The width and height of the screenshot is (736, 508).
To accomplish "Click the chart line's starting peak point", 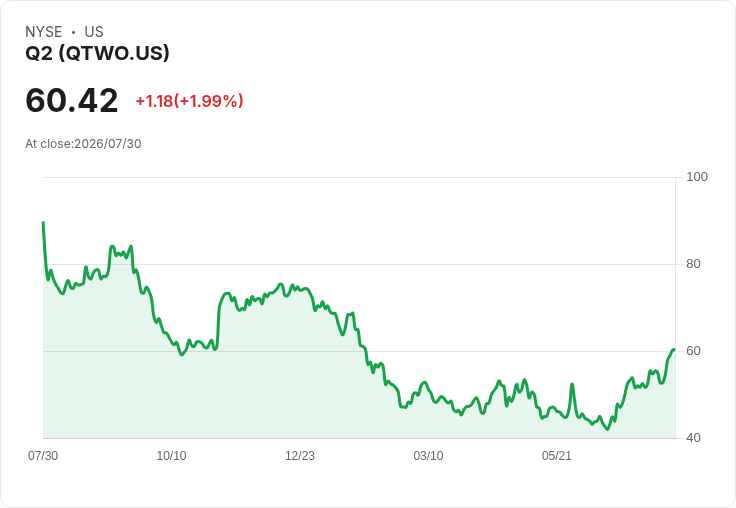I will point(44,223).
